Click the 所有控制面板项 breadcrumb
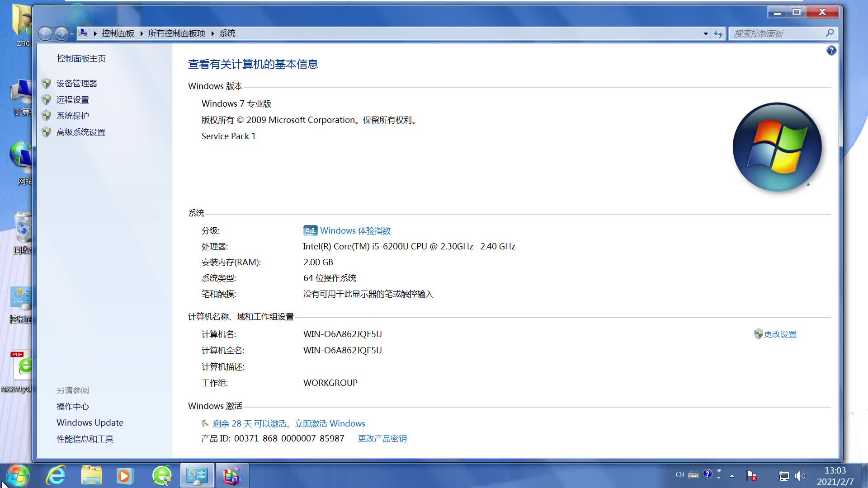Viewport: 868px width, 488px height. click(177, 33)
